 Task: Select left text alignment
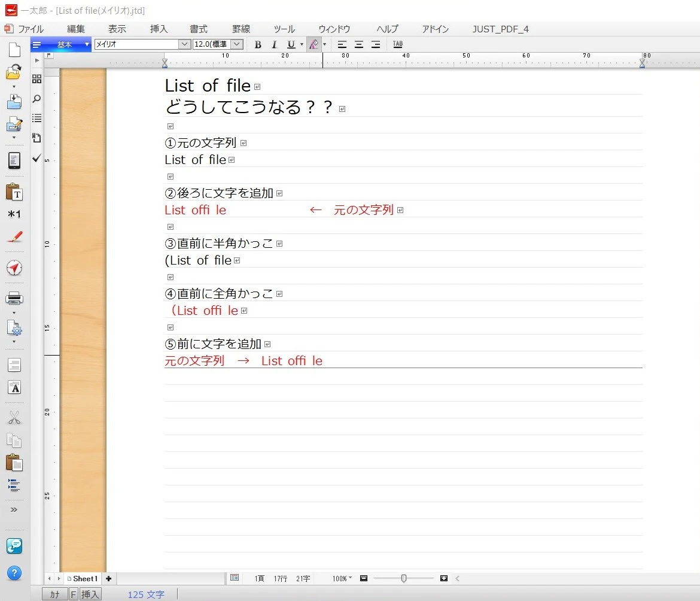point(342,44)
